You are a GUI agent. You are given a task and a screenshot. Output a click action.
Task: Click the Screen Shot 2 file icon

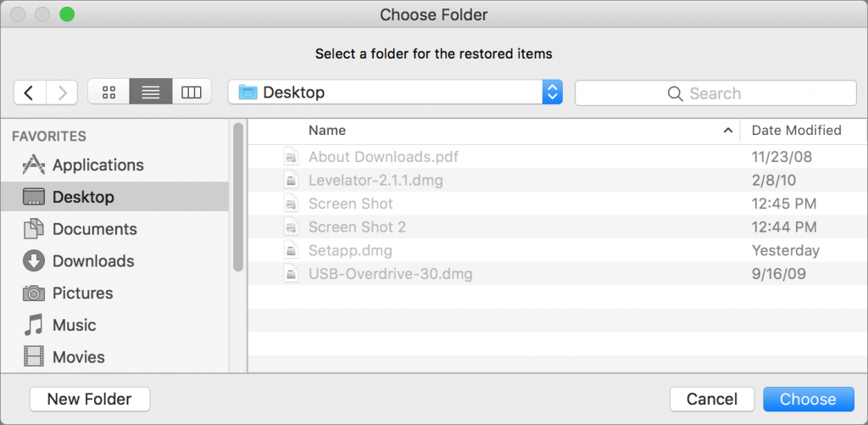point(292,226)
